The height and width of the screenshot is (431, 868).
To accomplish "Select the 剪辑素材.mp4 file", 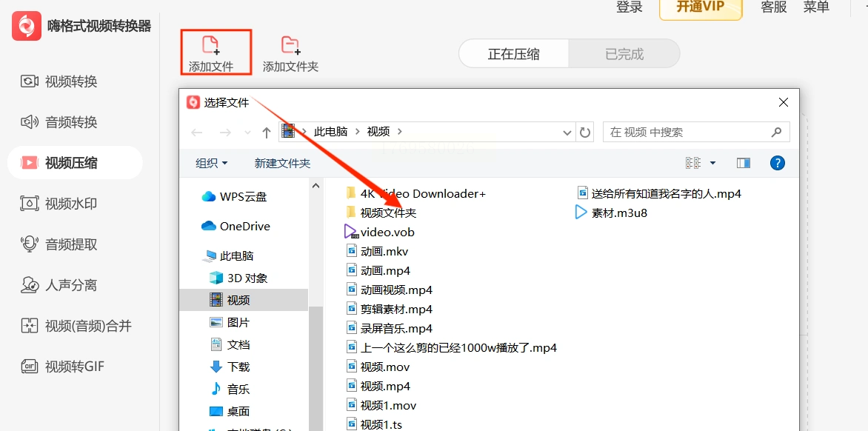I will (x=389, y=310).
